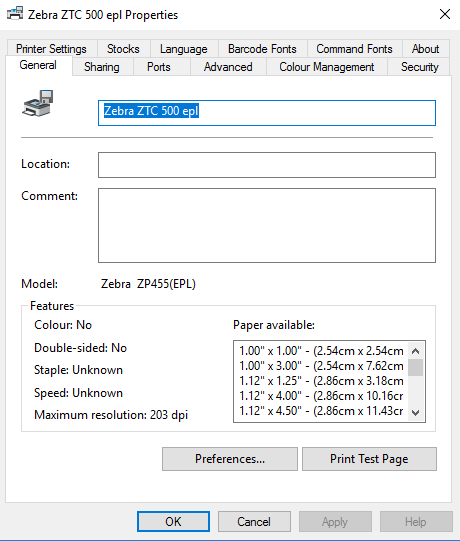Click the Cancel button
Viewport: 460px width, 541px height.
point(254,522)
